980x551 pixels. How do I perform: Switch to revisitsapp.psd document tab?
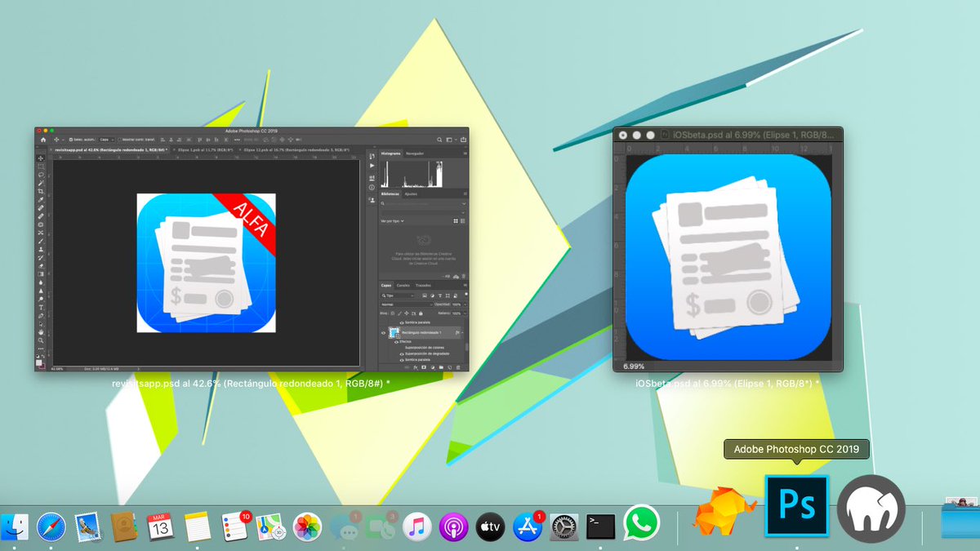pyautogui.click(x=111, y=149)
